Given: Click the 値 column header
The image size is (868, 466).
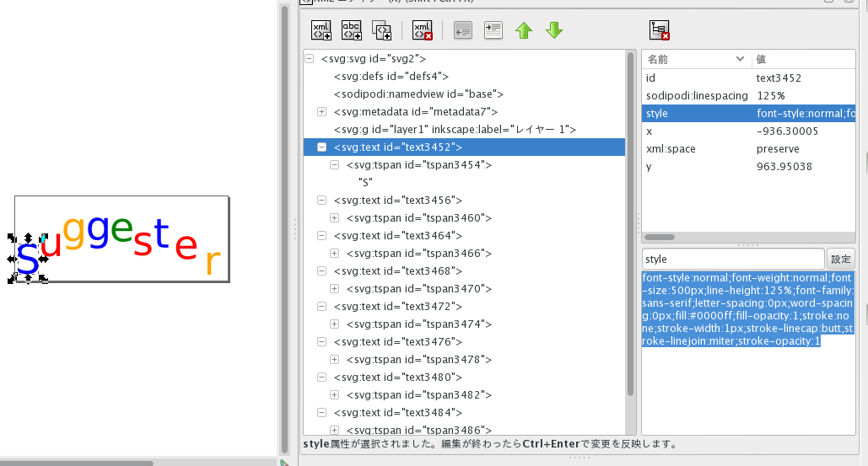Looking at the screenshot, I should (803, 59).
